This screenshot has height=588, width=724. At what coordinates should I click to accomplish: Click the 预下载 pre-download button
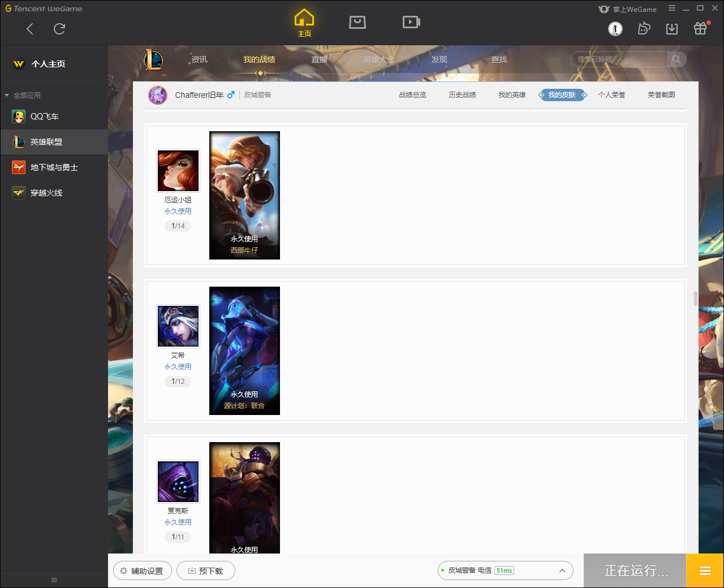[206, 571]
